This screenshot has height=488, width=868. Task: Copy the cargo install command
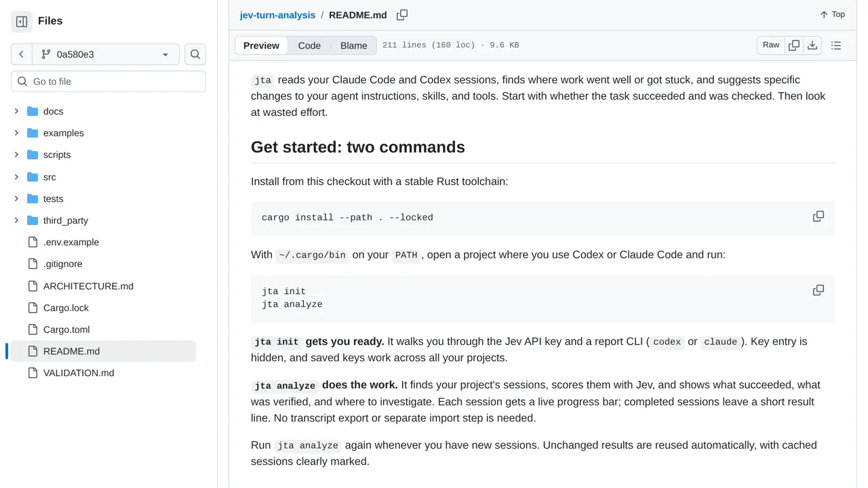pos(818,217)
